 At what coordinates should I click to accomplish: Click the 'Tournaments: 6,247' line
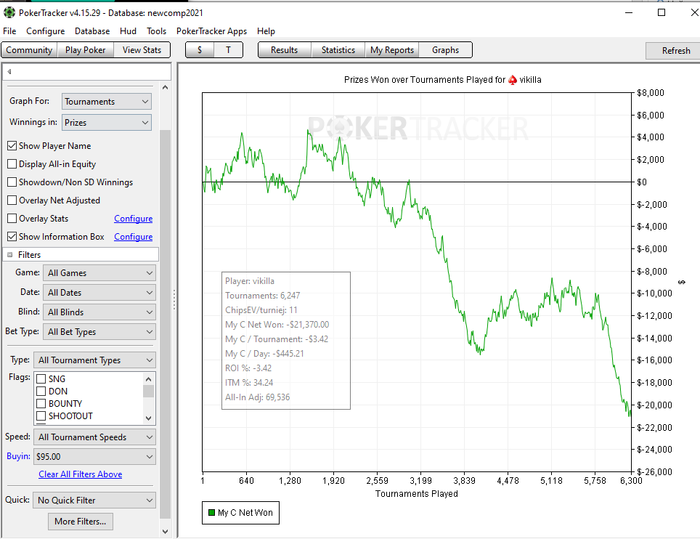(x=262, y=295)
